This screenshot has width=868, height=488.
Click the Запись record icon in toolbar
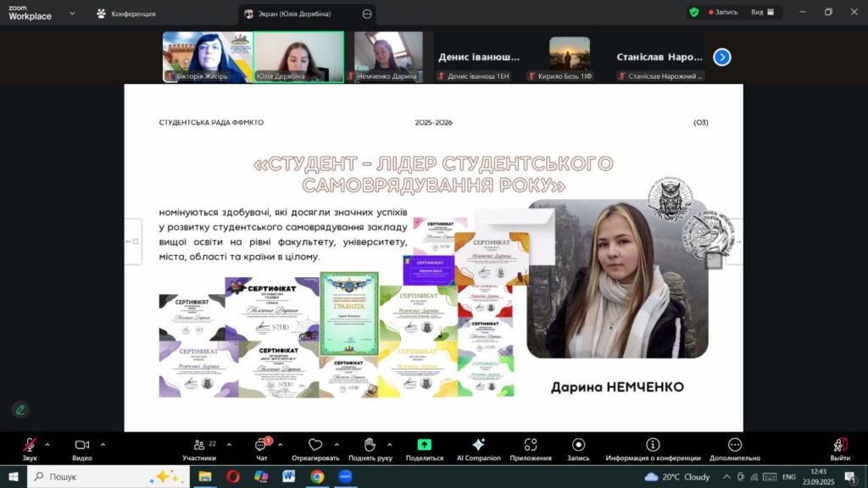[578, 445]
